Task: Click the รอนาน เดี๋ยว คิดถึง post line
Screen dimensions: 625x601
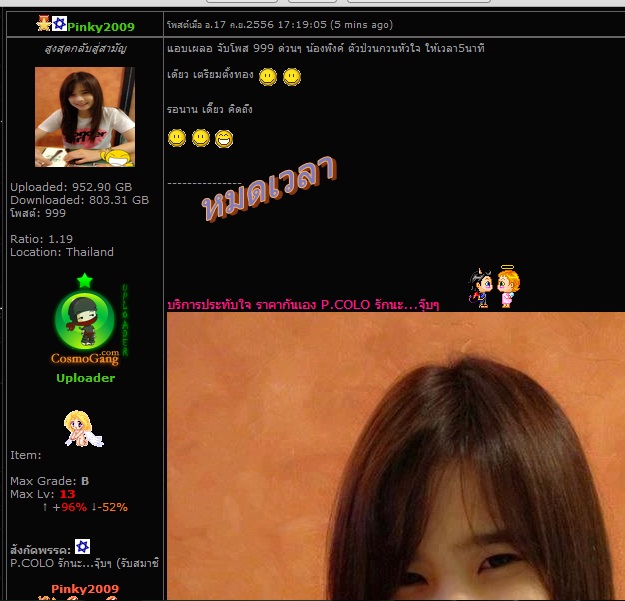Action: click(210, 109)
